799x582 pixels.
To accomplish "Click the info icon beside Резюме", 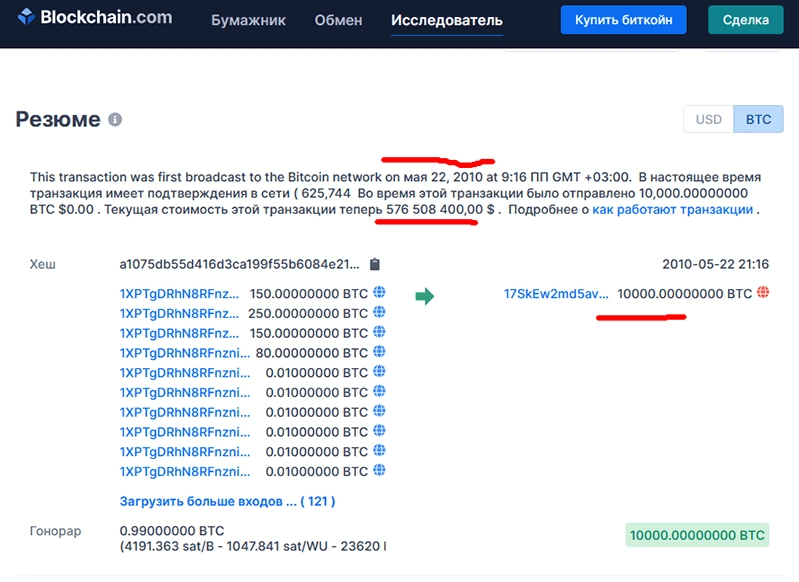I will pos(115,119).
